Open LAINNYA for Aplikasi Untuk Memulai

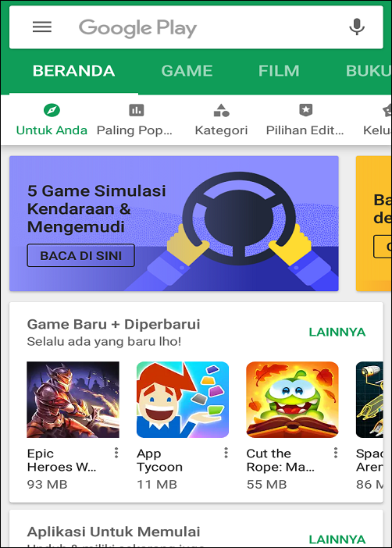click(337, 539)
